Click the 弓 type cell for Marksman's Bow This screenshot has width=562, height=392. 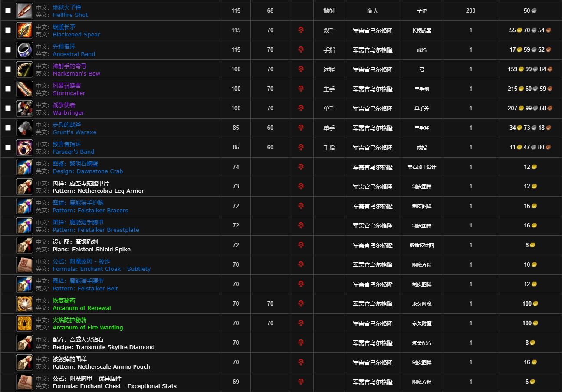(x=422, y=69)
